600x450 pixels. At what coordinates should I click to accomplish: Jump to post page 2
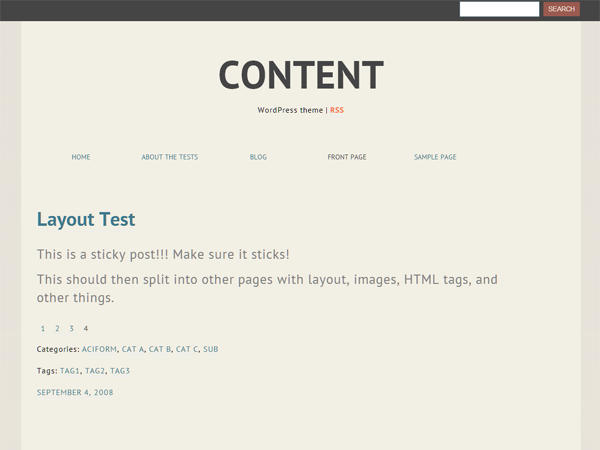point(57,328)
